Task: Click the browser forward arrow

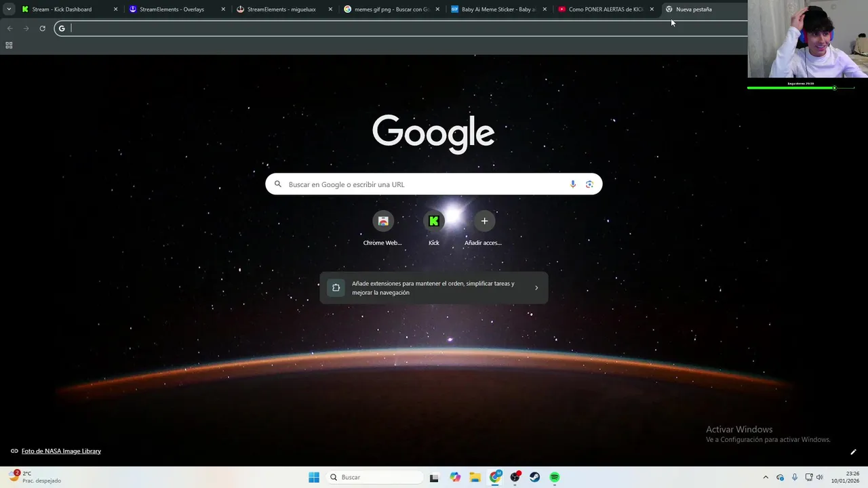Action: click(26, 28)
